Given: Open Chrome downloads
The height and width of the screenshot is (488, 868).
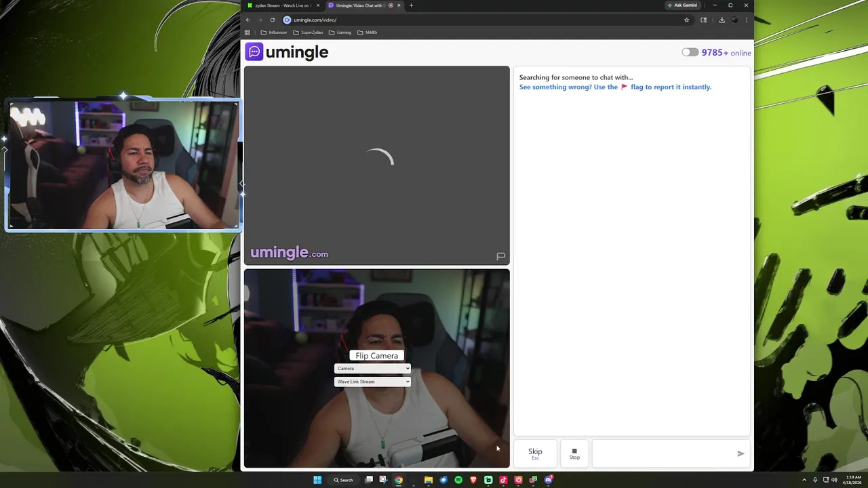Looking at the screenshot, I should (x=722, y=20).
